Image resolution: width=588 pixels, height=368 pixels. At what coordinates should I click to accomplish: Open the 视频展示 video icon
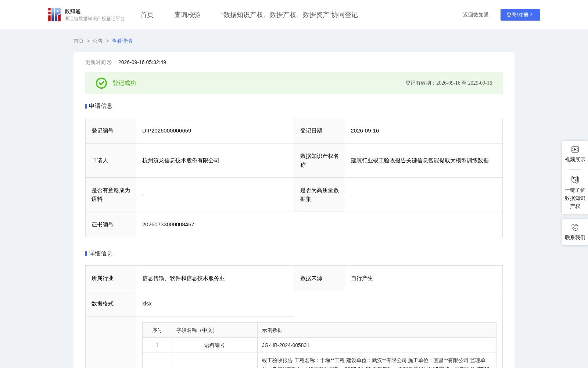pos(575,149)
